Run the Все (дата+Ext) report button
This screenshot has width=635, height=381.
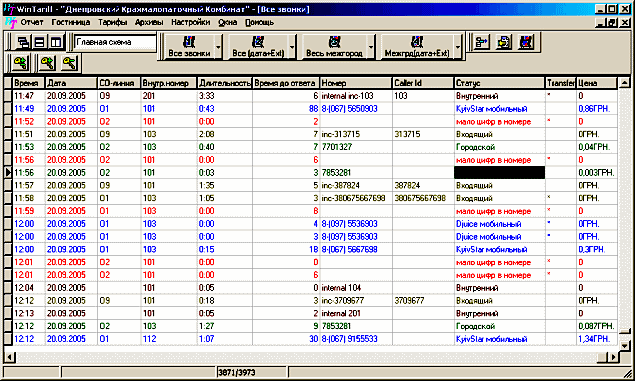pos(258,47)
